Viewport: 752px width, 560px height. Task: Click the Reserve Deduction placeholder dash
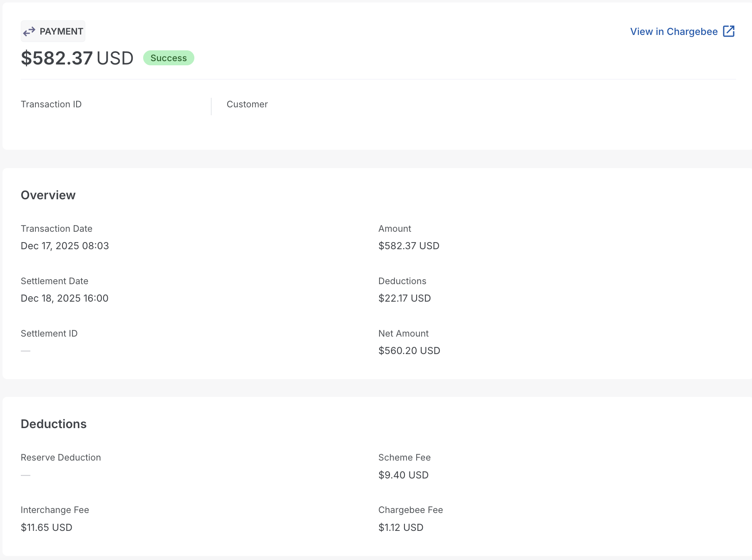coord(25,474)
